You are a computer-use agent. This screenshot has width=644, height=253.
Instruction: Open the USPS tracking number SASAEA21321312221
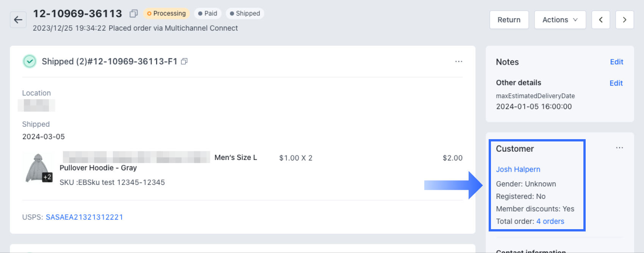(x=84, y=217)
